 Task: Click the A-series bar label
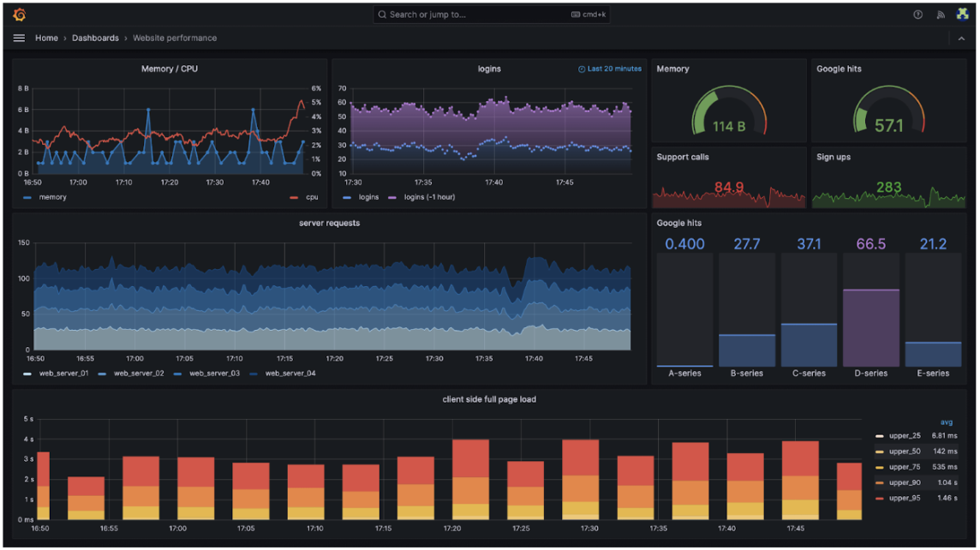pyautogui.click(x=684, y=374)
